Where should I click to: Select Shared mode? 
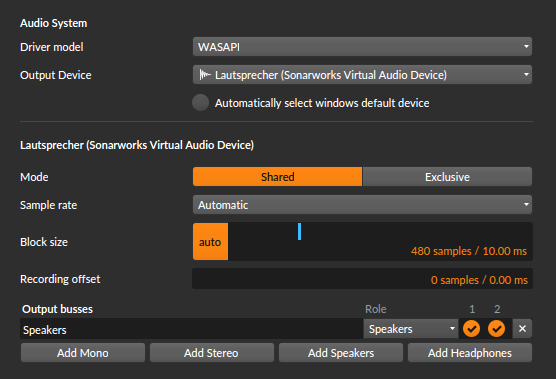[277, 177]
